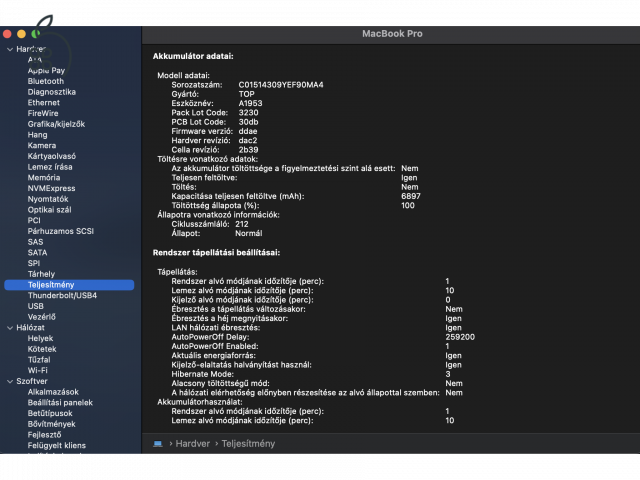This screenshot has height=480, width=640.
Task: Select Fejlesztő under Szoftver
Action: click(44, 435)
